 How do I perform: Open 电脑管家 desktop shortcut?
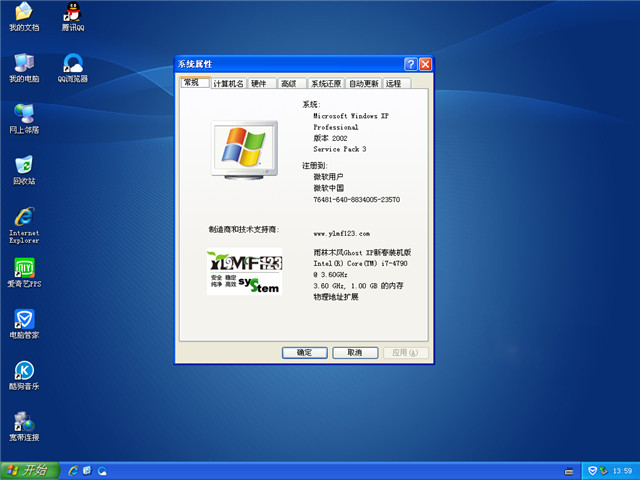tap(24, 324)
